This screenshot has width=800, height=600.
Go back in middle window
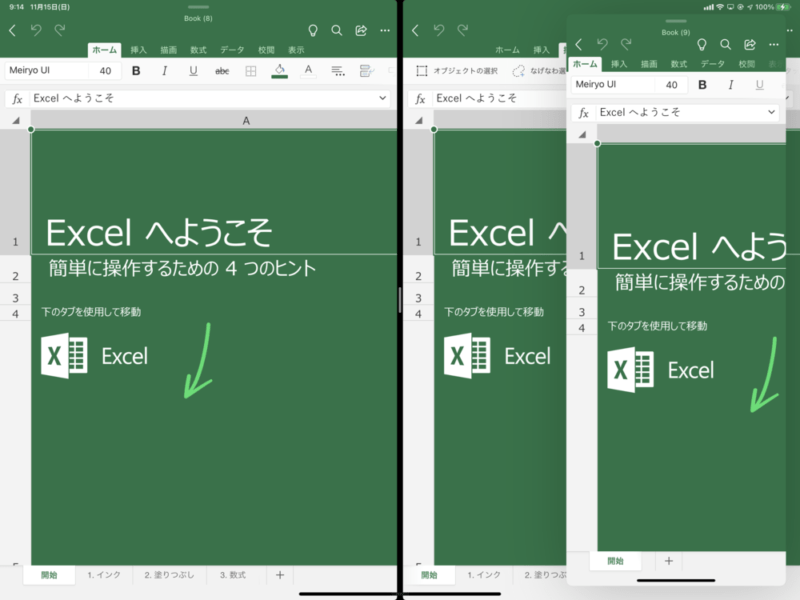[415, 31]
